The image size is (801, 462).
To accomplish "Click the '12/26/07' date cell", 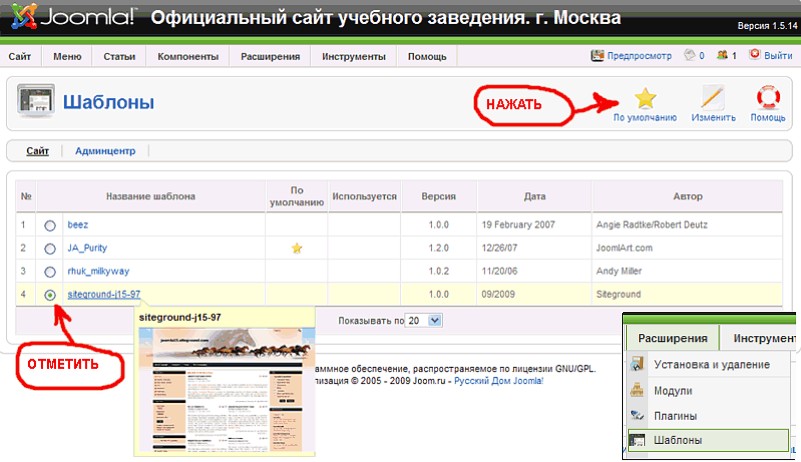I will [499, 248].
